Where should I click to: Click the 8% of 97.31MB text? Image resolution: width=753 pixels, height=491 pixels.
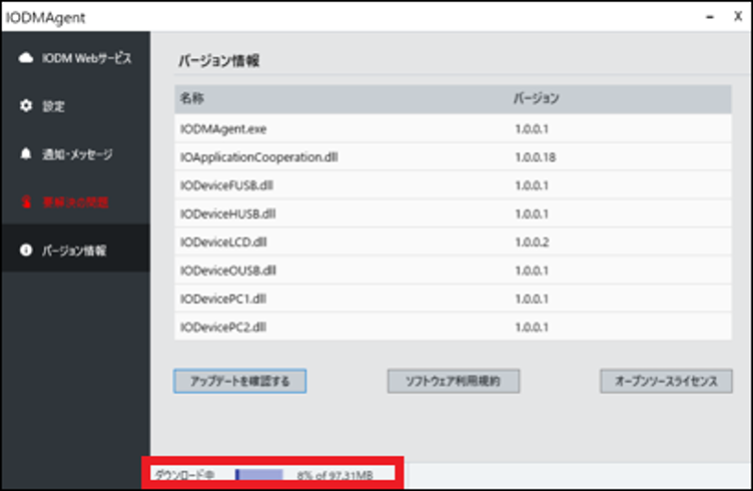335,475
